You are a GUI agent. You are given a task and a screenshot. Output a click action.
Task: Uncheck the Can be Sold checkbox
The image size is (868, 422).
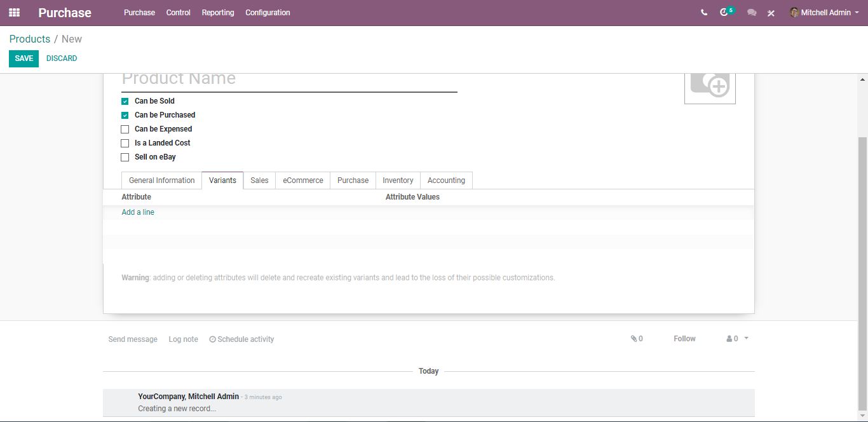[x=125, y=101]
